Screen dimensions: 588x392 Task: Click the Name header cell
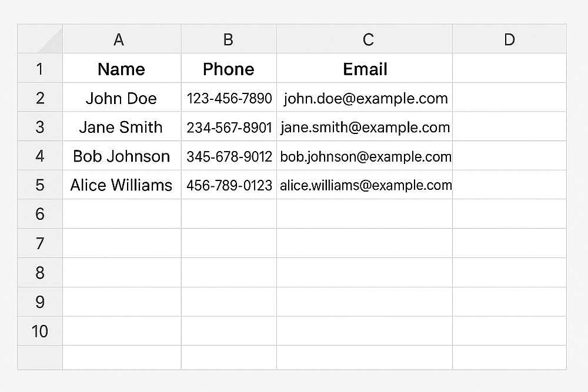click(x=121, y=69)
